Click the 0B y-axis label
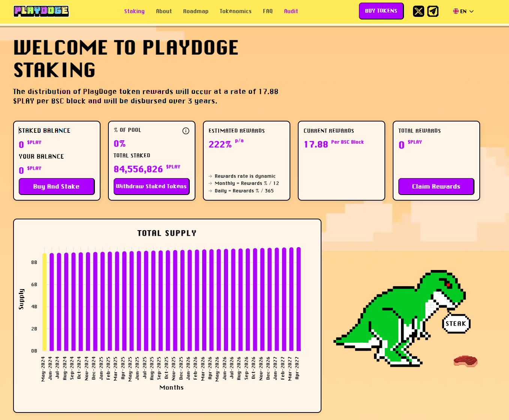509x420 pixels. 34,351
